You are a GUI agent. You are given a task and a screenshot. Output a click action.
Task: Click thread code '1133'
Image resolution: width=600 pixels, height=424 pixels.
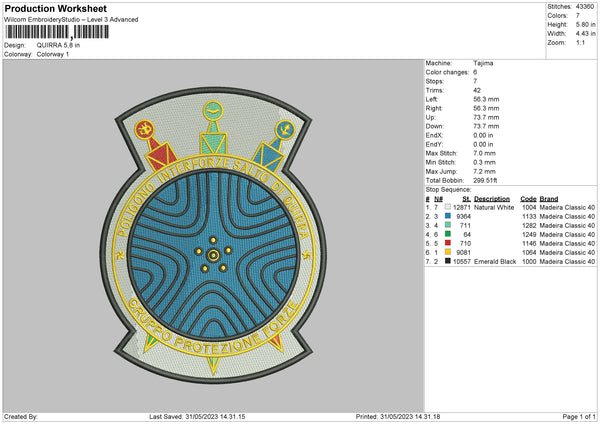coord(529,217)
